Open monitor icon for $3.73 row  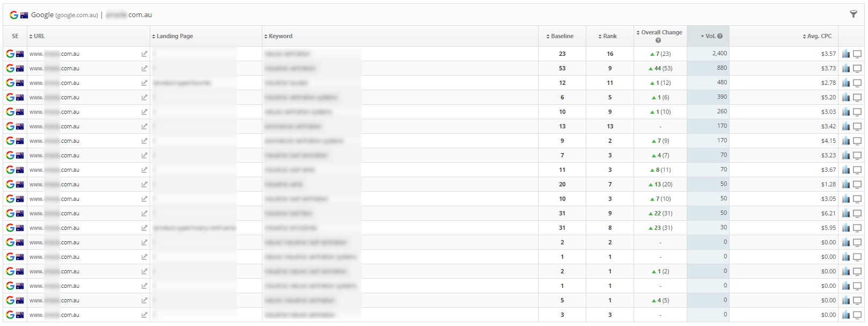857,68
